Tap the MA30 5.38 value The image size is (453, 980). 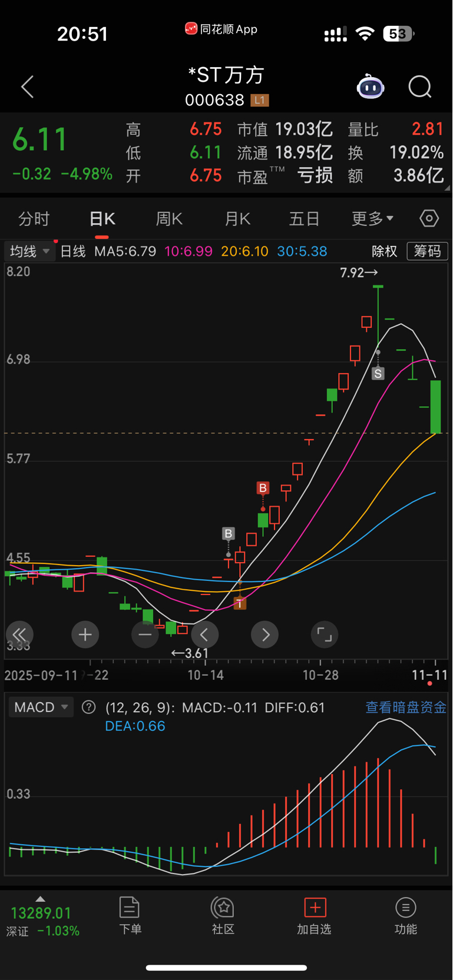pos(302,251)
